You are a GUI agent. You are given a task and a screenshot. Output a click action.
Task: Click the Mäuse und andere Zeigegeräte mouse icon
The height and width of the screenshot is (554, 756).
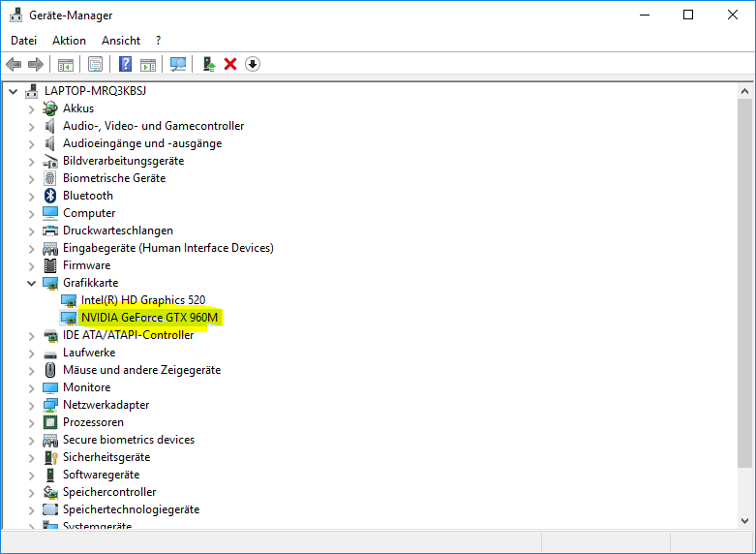pyautogui.click(x=50, y=370)
